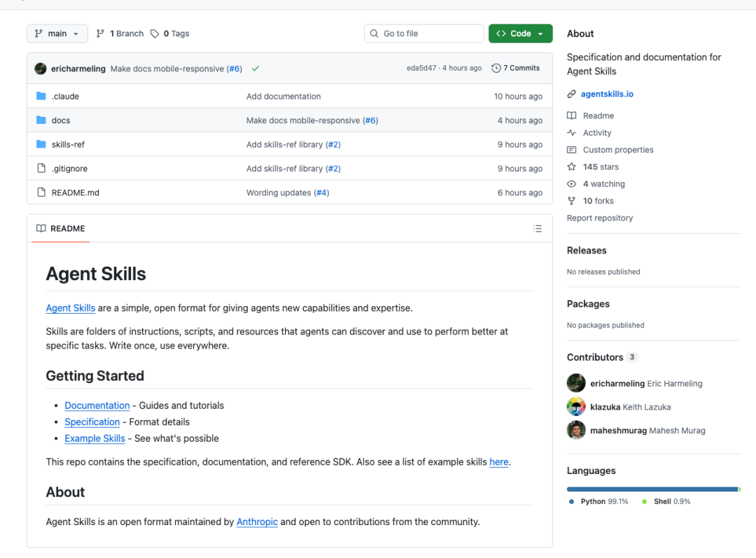Open the 145 stars star icon

tap(572, 167)
